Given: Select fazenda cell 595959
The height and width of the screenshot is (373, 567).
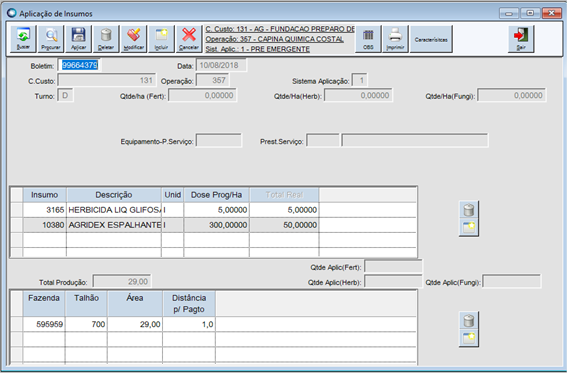Looking at the screenshot, I should [x=44, y=324].
